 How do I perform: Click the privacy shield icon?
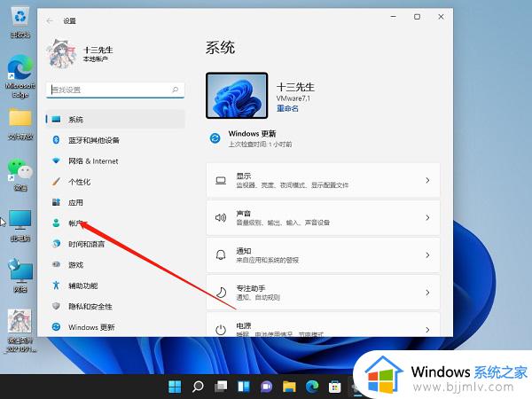(56, 306)
